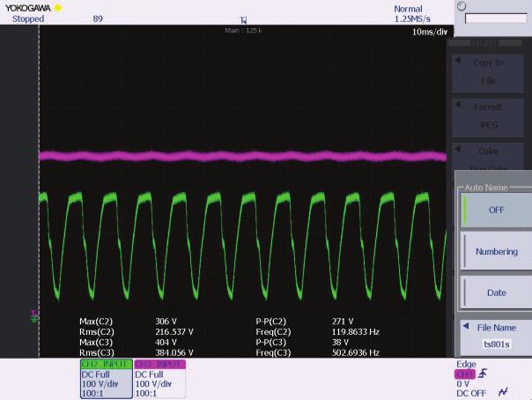Click the trigger coupling icon near DC OFF
Screen dimensions: 532x400
click(503, 392)
